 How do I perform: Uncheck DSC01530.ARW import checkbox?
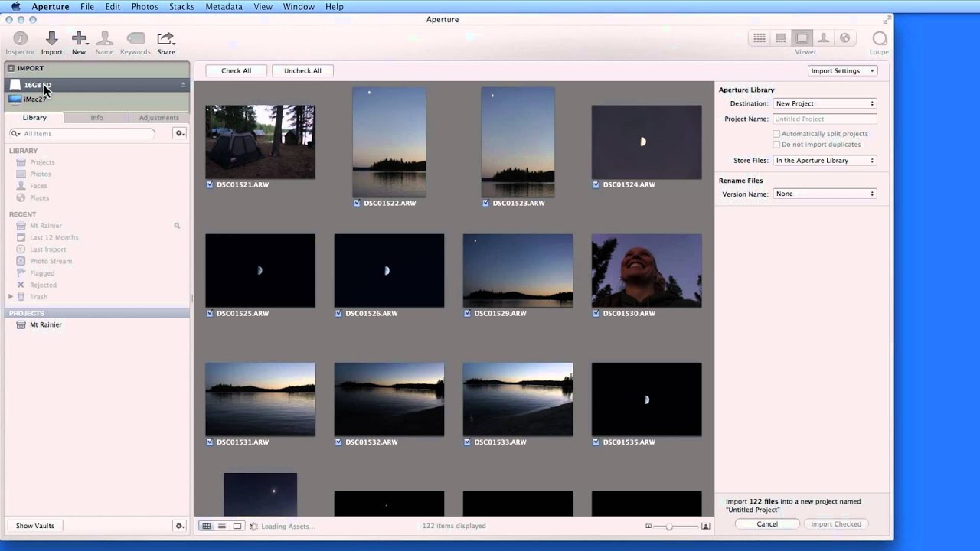pos(596,313)
